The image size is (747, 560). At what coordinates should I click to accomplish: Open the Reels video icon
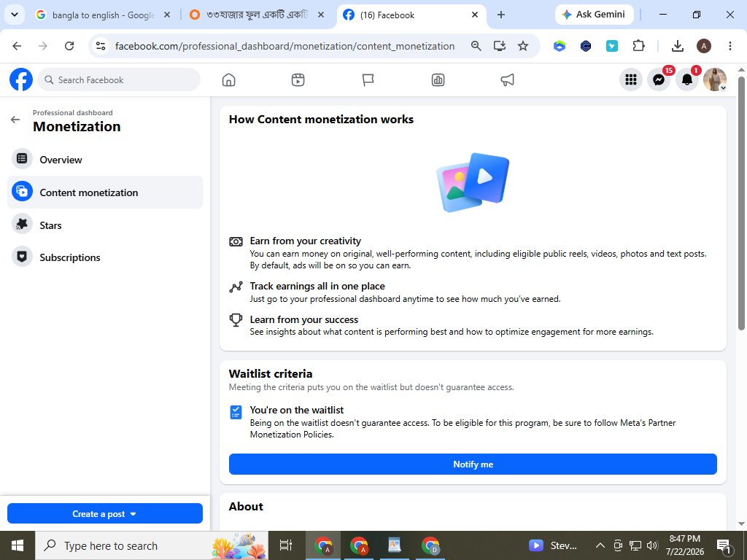(x=298, y=80)
